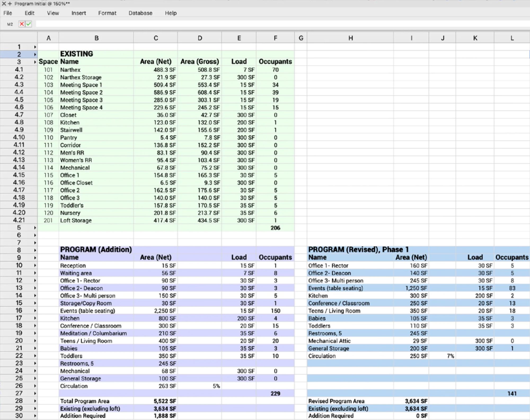
Task: Click the green checkmark accept entry button
Action: point(29,24)
